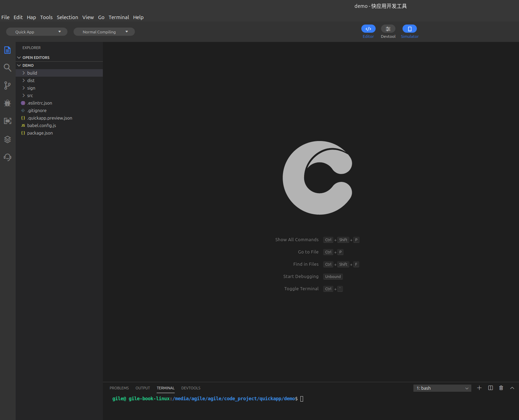The width and height of the screenshot is (519, 420).
Task: Toggle the Editor view button
Action: click(368, 29)
